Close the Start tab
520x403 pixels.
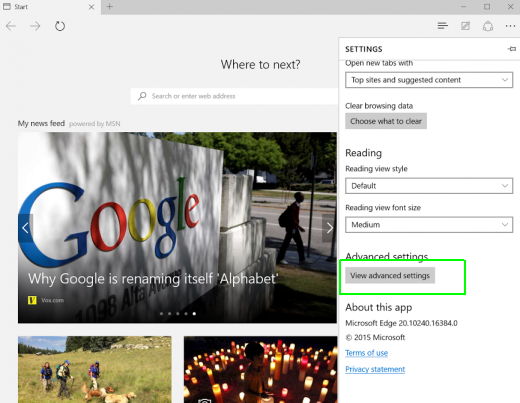click(x=91, y=7)
